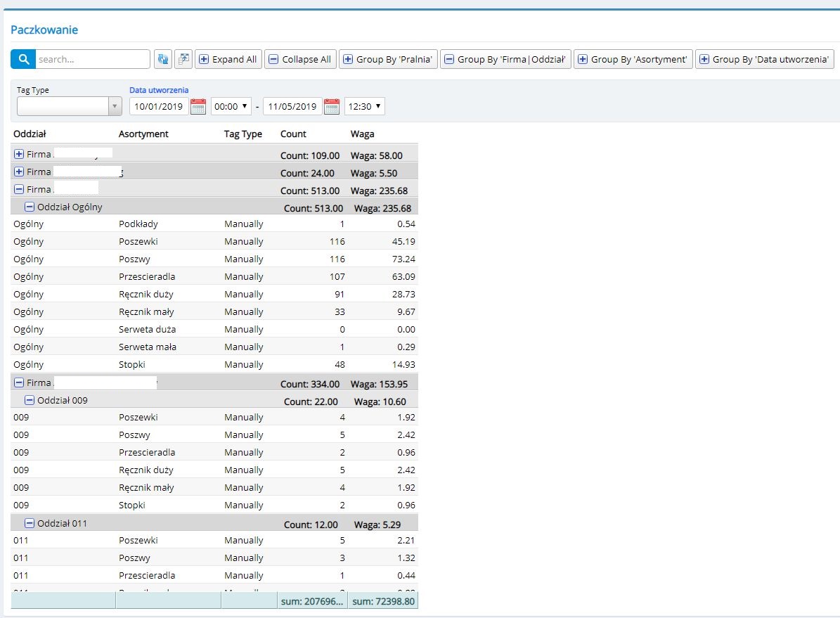The height and width of the screenshot is (618, 840).
Task: Click the footer sum: 207696... cell
Action: click(x=312, y=601)
